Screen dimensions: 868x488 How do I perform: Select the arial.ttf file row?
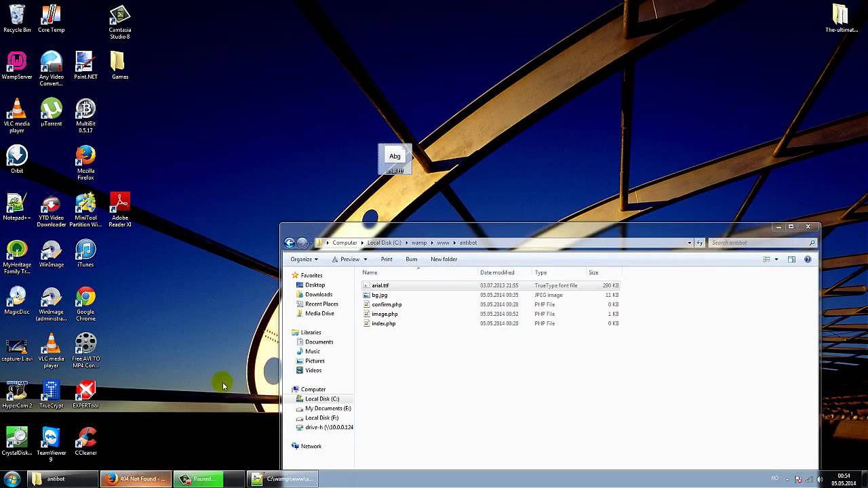tap(491, 285)
